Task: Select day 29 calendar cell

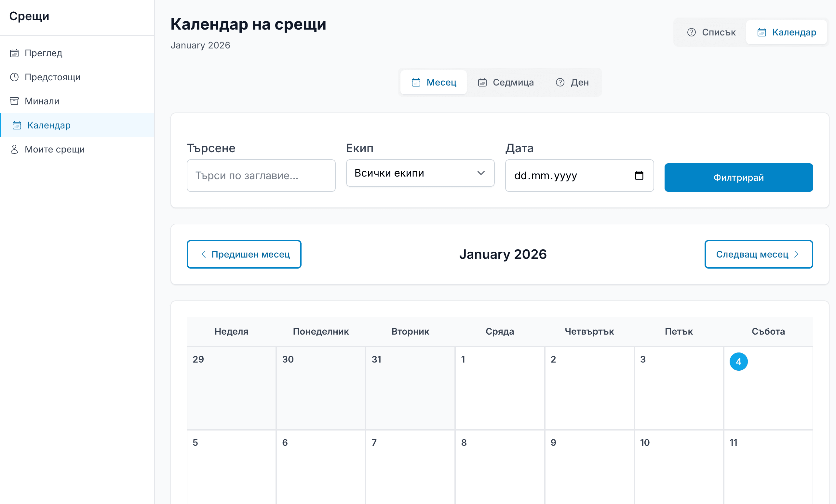Action: (x=231, y=388)
